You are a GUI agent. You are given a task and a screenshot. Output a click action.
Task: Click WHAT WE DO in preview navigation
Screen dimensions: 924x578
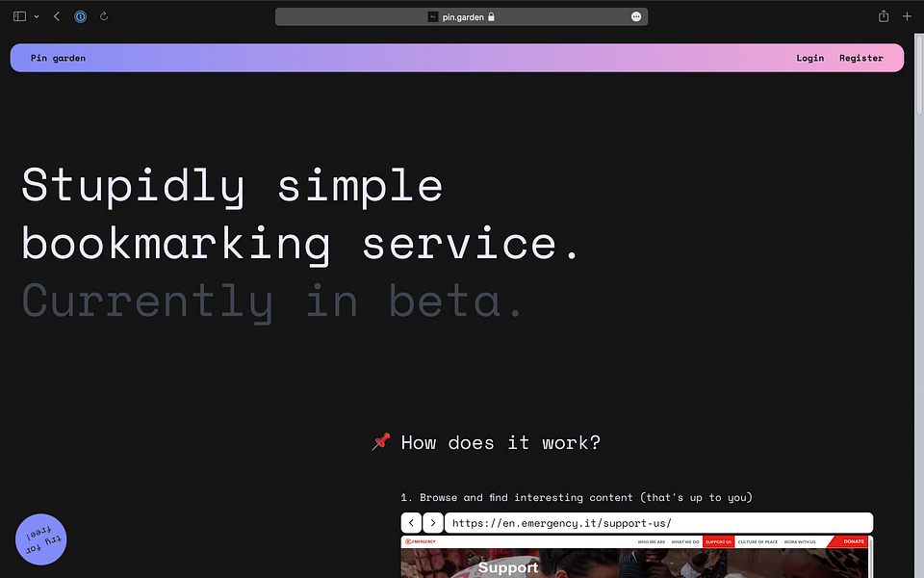coord(685,541)
